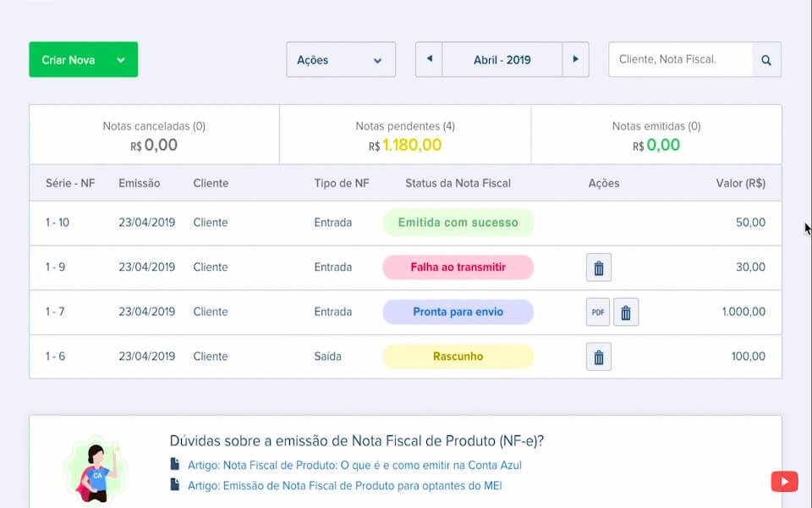Image resolution: width=812 pixels, height=508 pixels.
Task: Open note row 1 - 10
Action: 405,223
